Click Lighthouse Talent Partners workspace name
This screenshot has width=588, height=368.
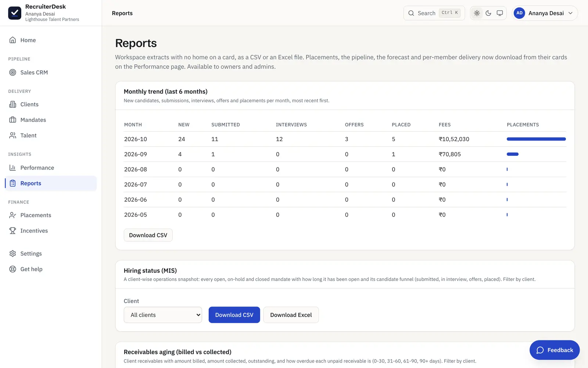[x=52, y=20]
